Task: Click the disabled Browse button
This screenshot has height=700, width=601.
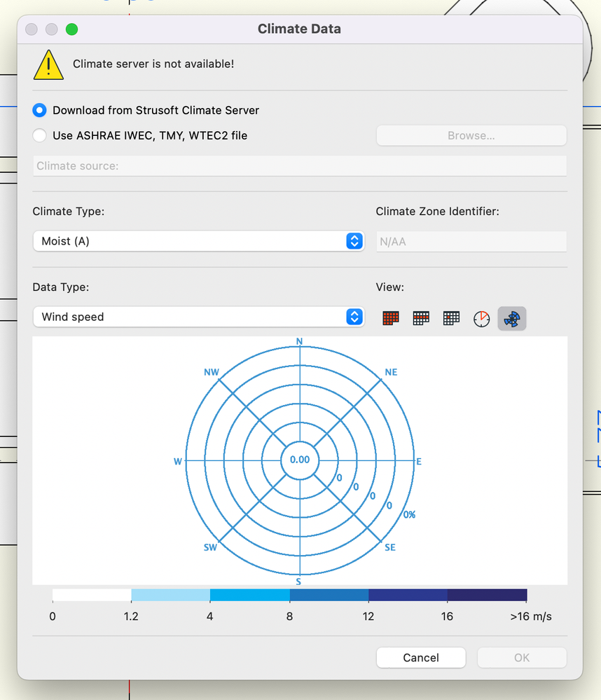Action: [x=471, y=135]
